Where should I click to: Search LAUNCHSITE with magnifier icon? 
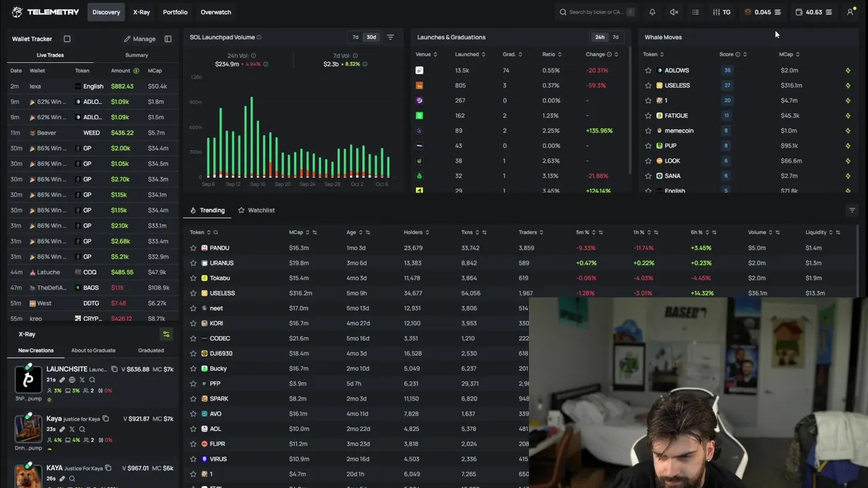pyautogui.click(x=92, y=380)
